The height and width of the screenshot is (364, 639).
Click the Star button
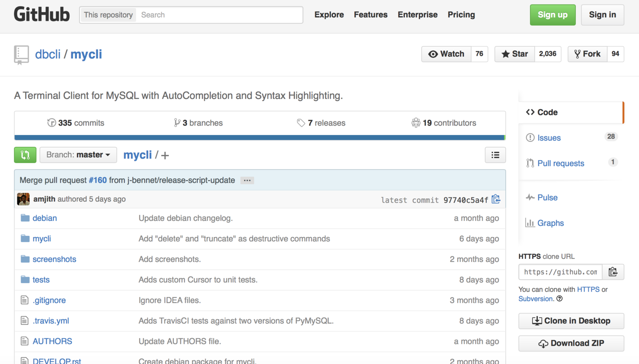pos(515,54)
